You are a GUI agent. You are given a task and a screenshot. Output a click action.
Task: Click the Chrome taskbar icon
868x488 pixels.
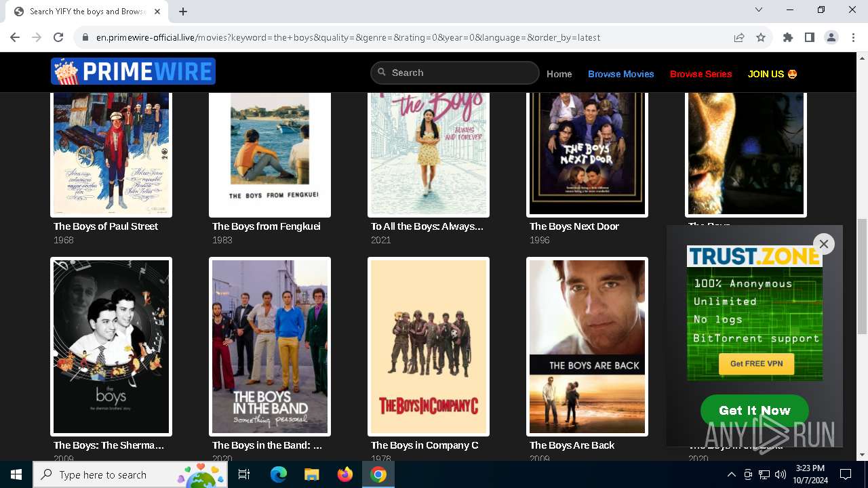tap(378, 474)
